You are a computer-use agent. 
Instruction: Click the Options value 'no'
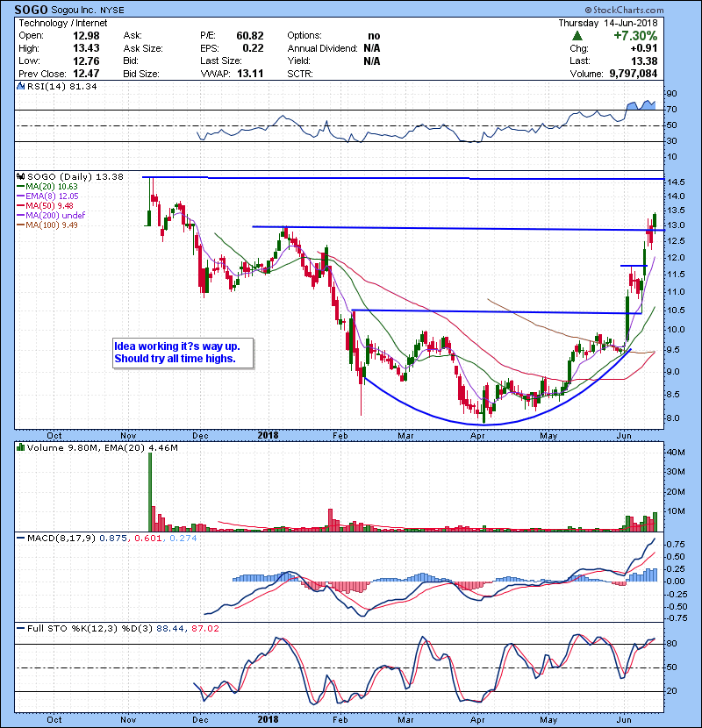pyautogui.click(x=374, y=36)
